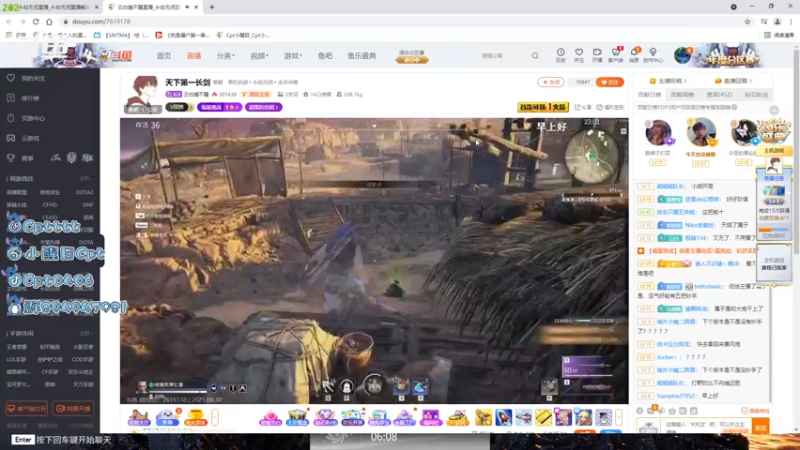Click the 客户端打开 button in sidebar
The height and width of the screenshot is (450, 800).
coord(27,409)
